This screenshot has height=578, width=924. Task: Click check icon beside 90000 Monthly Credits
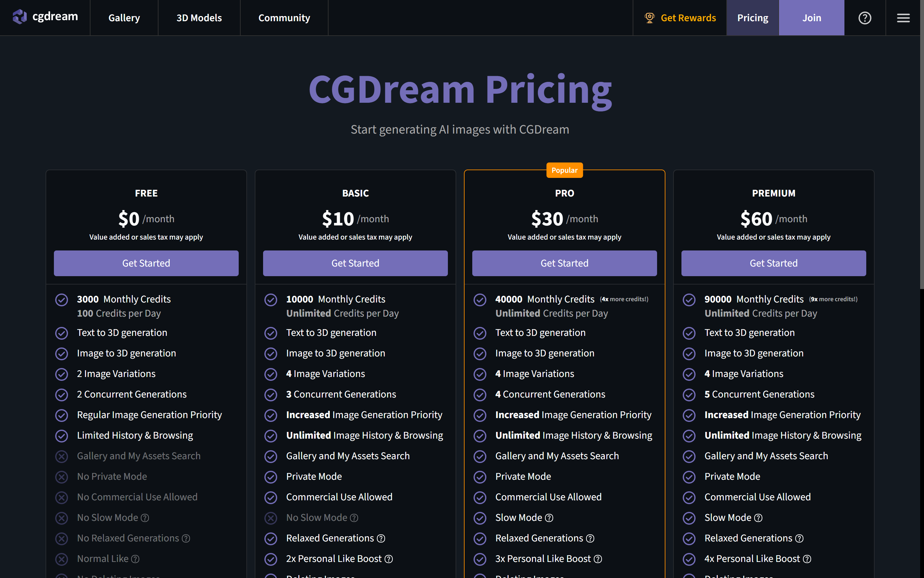689,300
